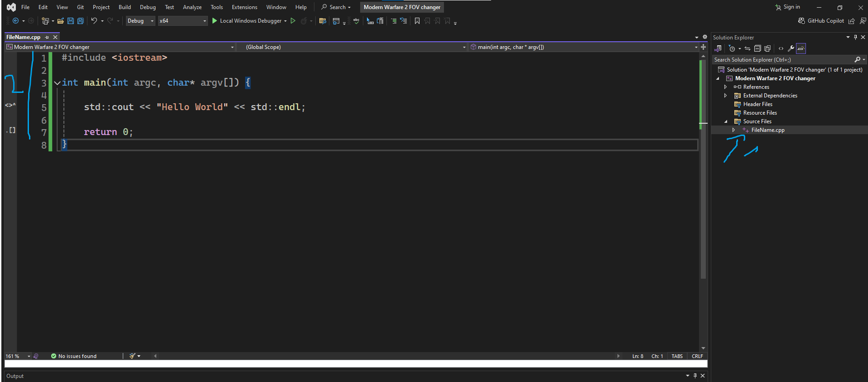868x382 pixels.
Task: Toggle Show All Files in Solution Explorer
Action: [767, 48]
